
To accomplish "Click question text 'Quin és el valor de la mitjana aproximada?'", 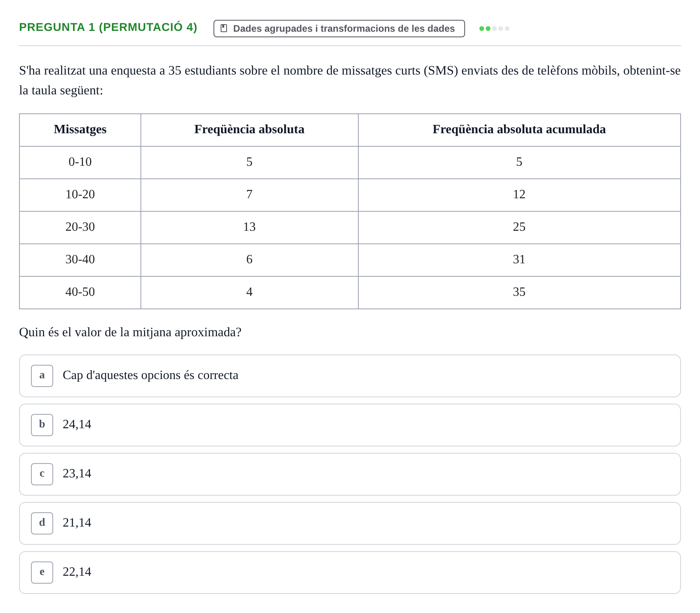I will coord(130,332).
